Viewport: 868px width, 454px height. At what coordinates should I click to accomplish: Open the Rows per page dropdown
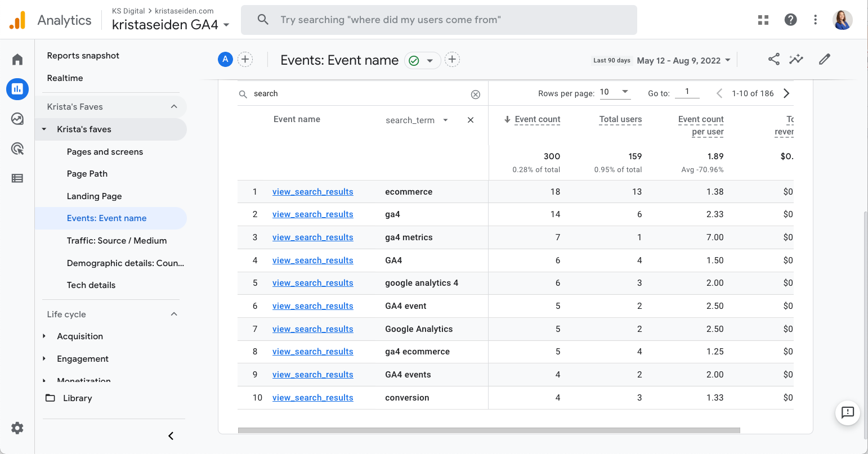tap(615, 92)
